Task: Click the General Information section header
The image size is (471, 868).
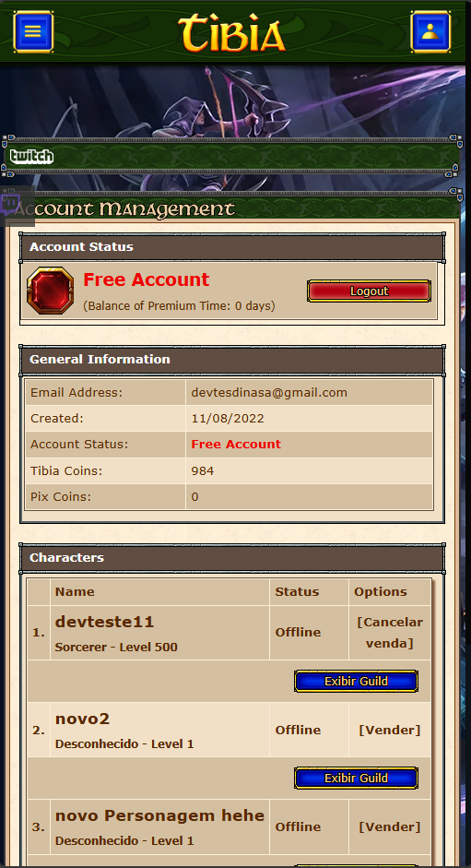Action: click(232, 359)
